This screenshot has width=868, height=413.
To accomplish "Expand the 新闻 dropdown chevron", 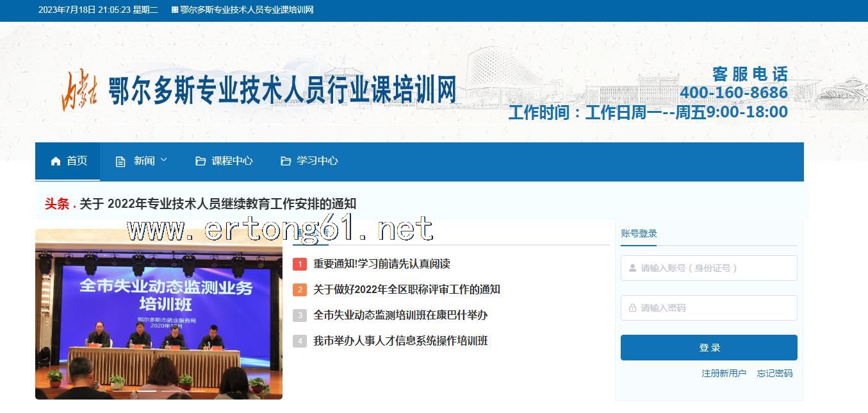I will 163,160.
